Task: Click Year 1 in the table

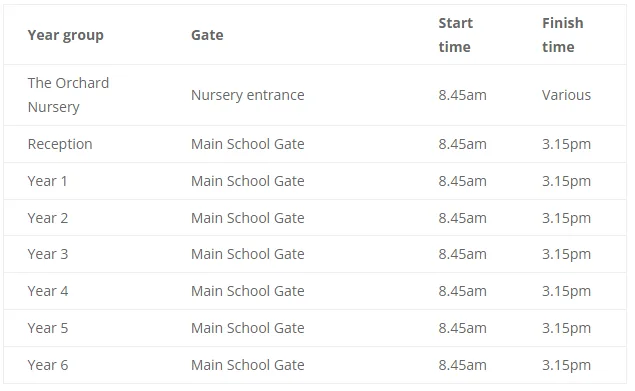Action: point(47,181)
